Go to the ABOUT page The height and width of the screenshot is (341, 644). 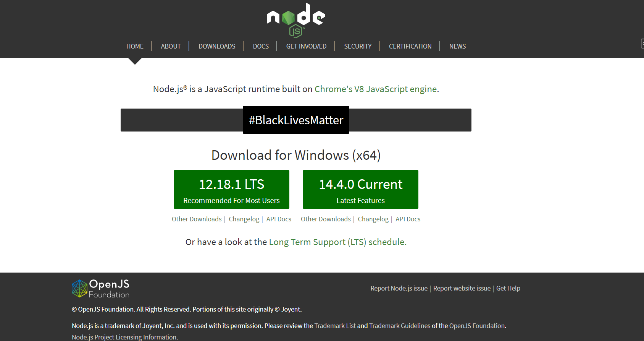[x=171, y=46]
